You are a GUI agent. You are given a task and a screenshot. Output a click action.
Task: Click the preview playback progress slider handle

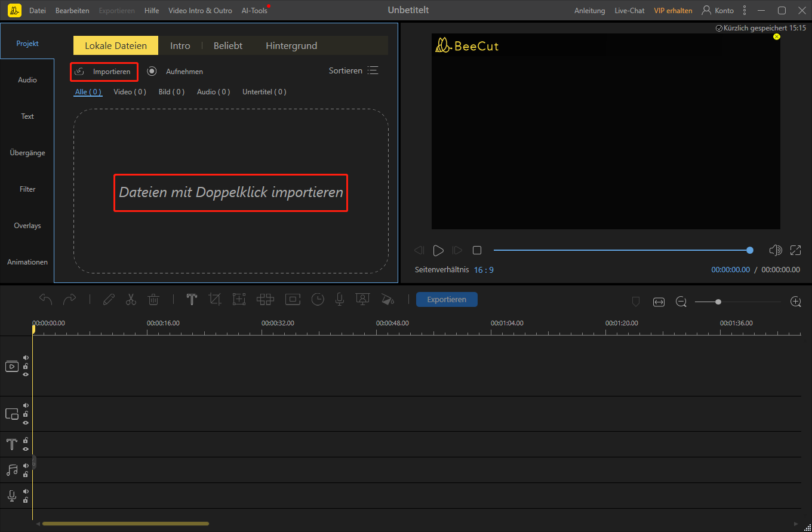[750, 250]
